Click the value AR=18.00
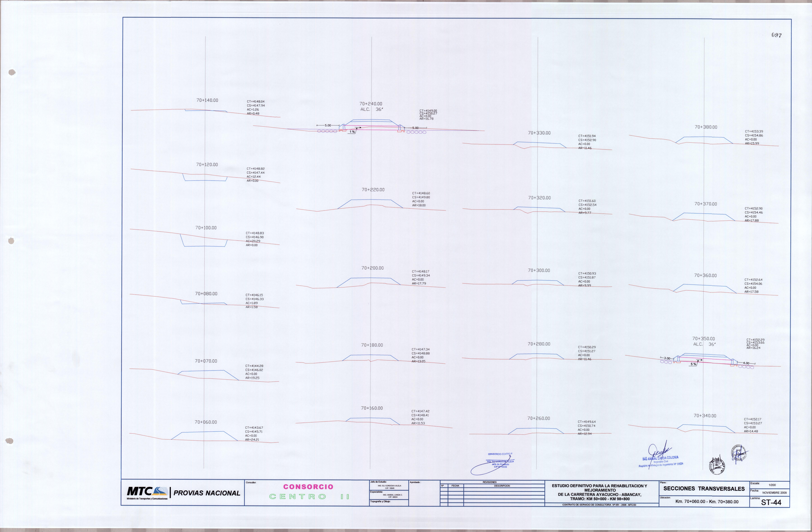812x532 pixels. tap(419, 205)
